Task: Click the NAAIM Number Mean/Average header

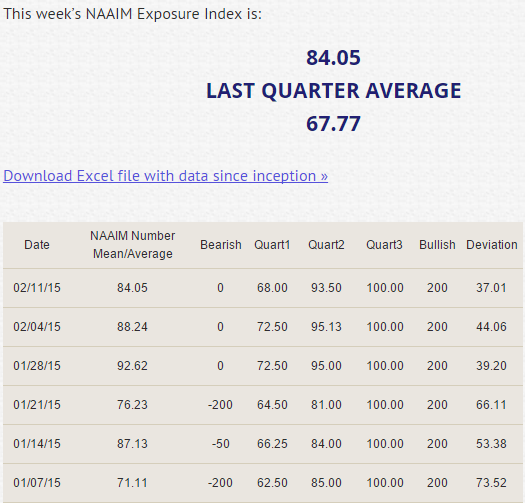Action: (x=133, y=245)
